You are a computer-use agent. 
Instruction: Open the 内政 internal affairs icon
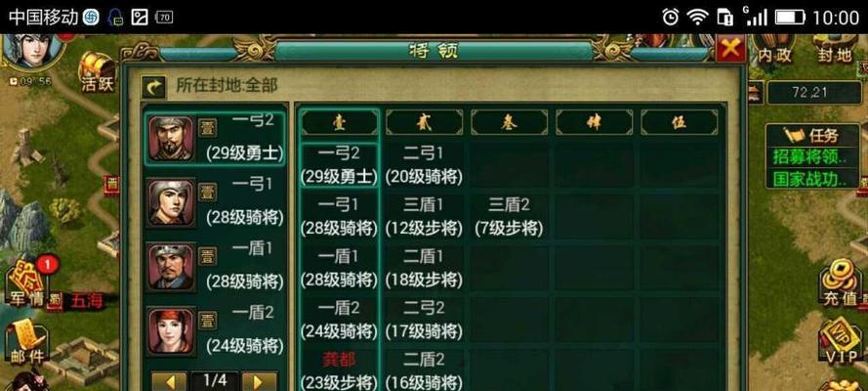tap(774, 49)
